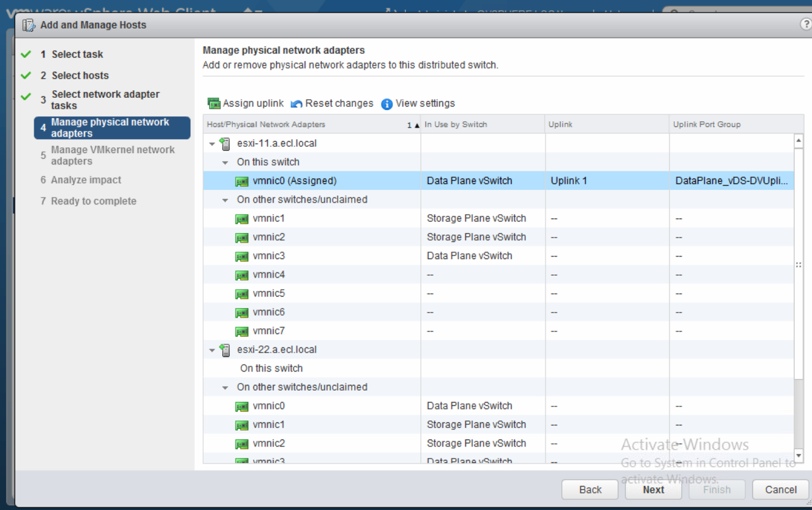Click the vmnic0 (Assigned) adapter icon
This screenshot has width=812, height=510.
point(242,182)
